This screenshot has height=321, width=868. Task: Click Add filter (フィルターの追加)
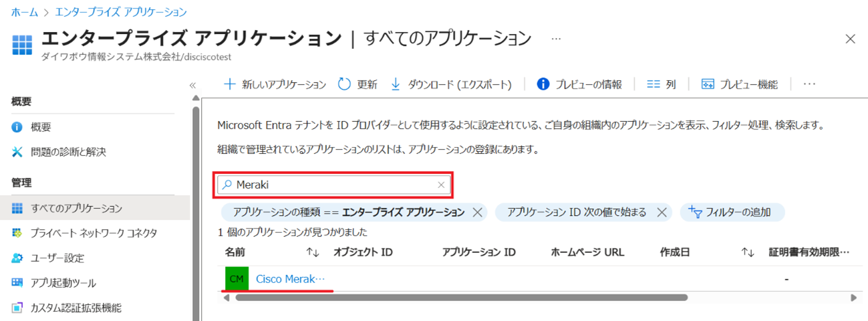(732, 213)
